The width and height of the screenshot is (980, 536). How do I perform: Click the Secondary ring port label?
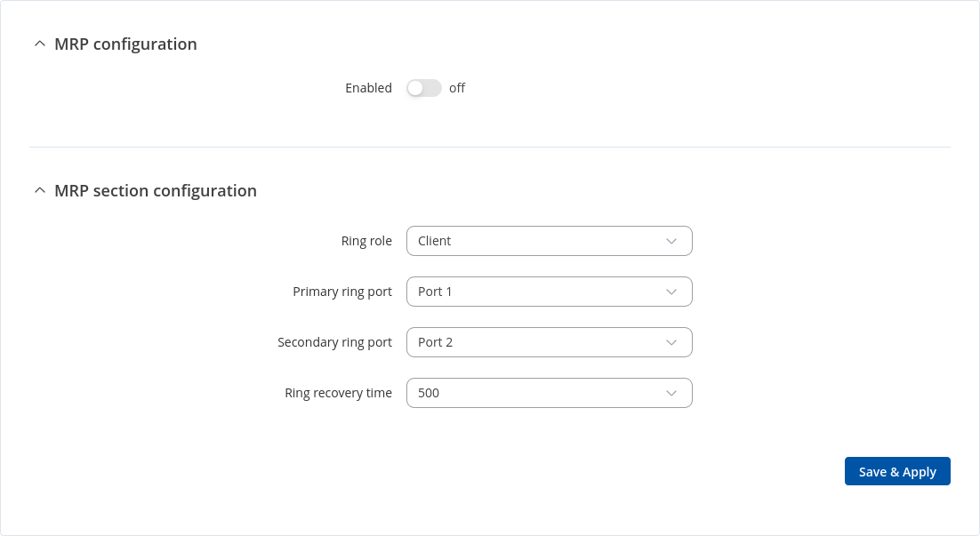click(334, 342)
